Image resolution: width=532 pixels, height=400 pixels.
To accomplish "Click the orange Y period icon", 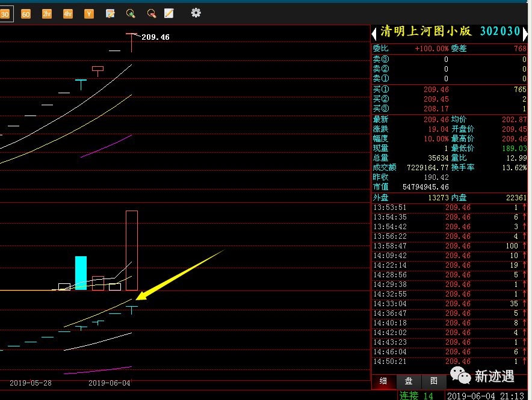I will tap(89, 14).
